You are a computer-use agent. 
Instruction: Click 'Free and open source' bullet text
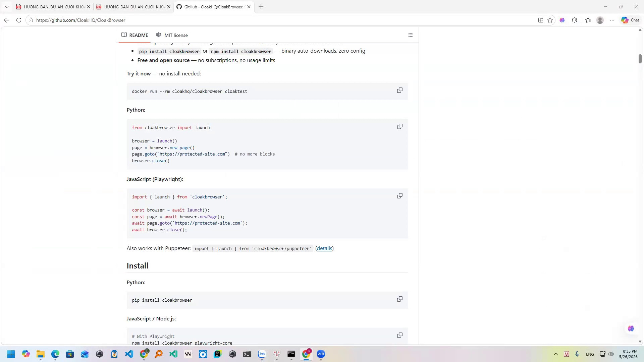point(163,60)
